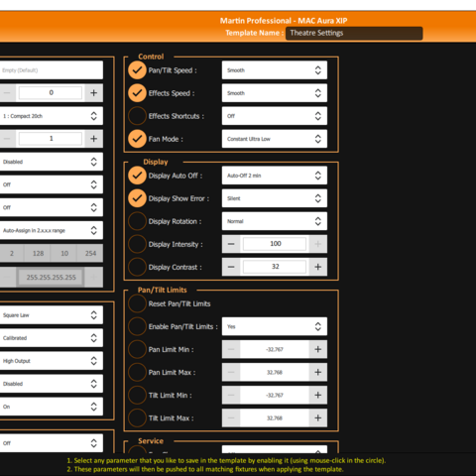Click the Tilt Limit Max value field

[x=275, y=417]
